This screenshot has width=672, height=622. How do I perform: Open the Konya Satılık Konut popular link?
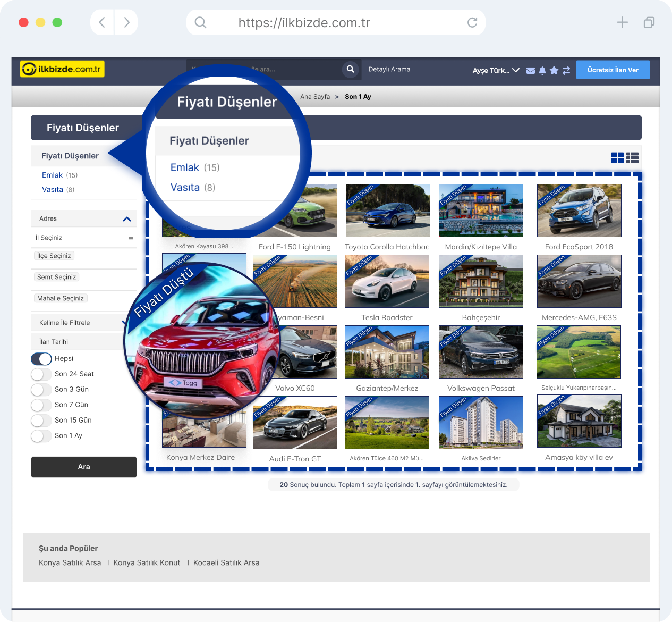click(x=147, y=562)
